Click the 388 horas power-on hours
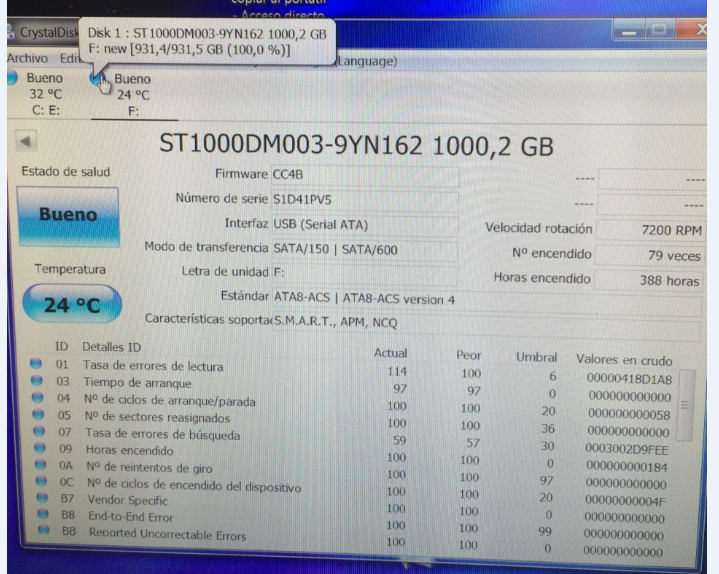This screenshot has height=574, width=719. point(648,280)
